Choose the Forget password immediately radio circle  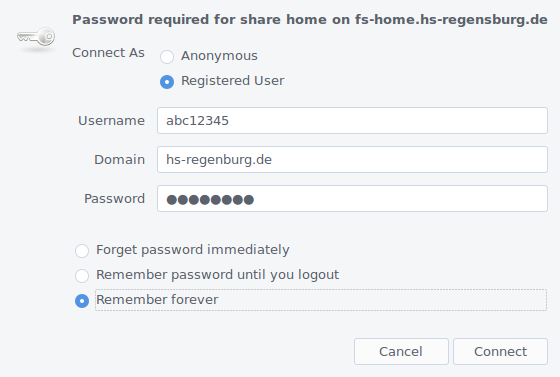pos(82,251)
